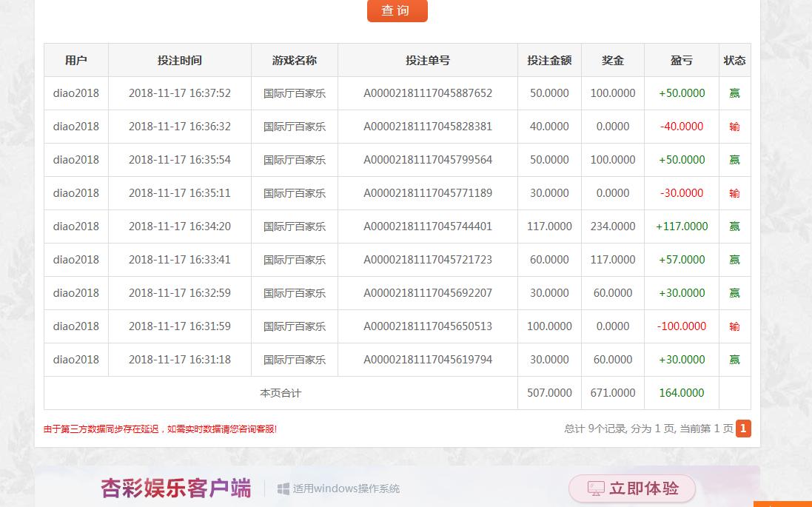The image size is (812, 507).
Task: Select order number A00002181117045771189
Action: point(428,193)
